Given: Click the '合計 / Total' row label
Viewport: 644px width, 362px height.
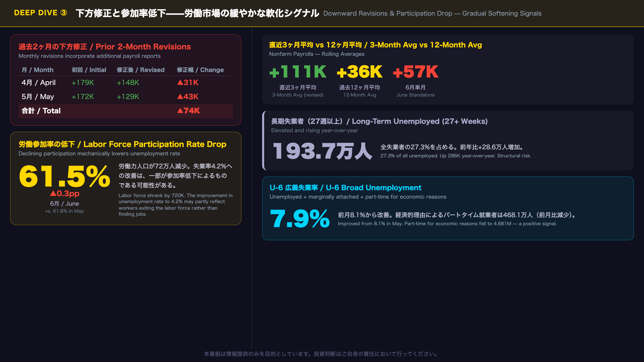Looking at the screenshot, I should coord(41,111).
